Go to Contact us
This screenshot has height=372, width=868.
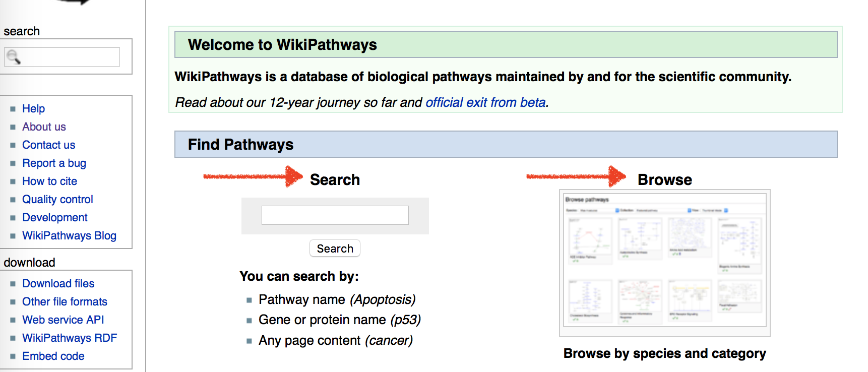(x=48, y=145)
